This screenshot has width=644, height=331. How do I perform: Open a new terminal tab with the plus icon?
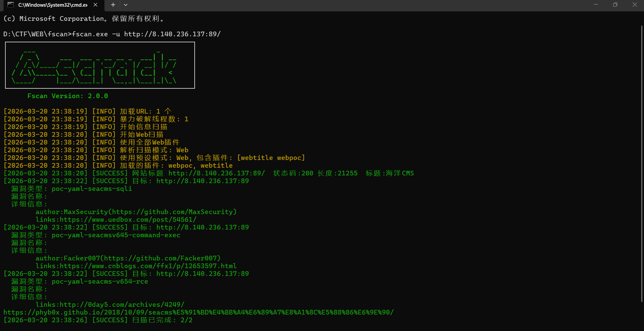coord(113,5)
